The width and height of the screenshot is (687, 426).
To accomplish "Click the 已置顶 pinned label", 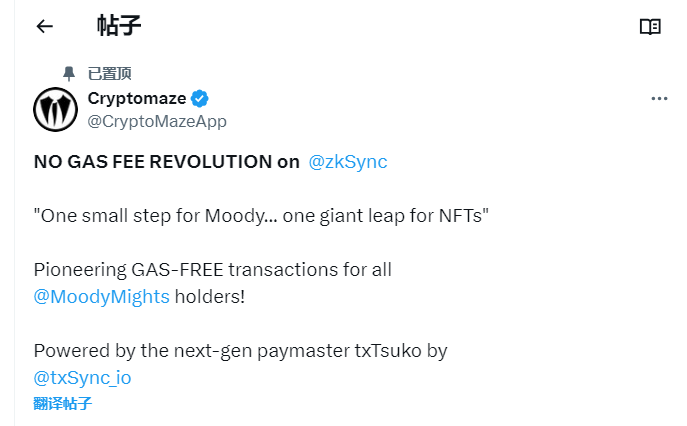I will (x=110, y=74).
